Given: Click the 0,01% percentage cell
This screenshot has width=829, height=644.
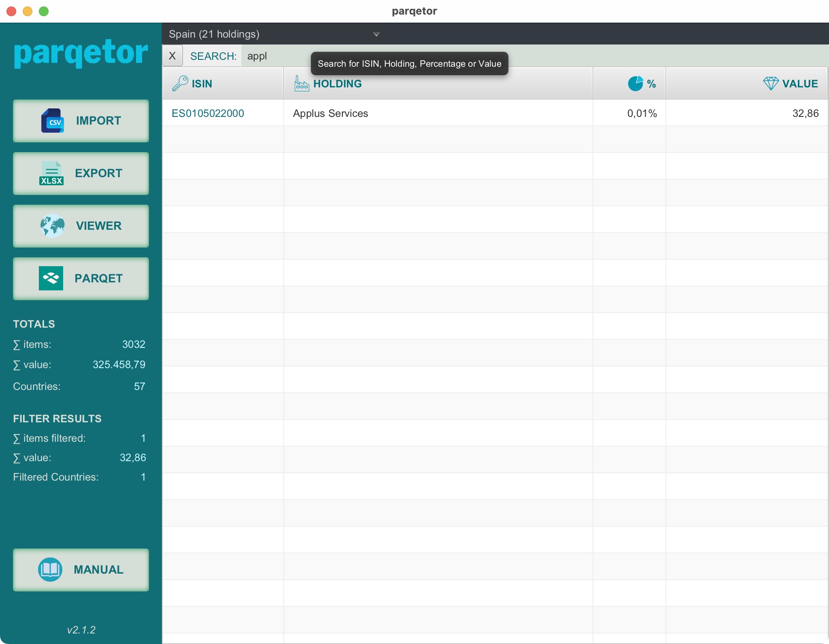Looking at the screenshot, I should [x=642, y=113].
